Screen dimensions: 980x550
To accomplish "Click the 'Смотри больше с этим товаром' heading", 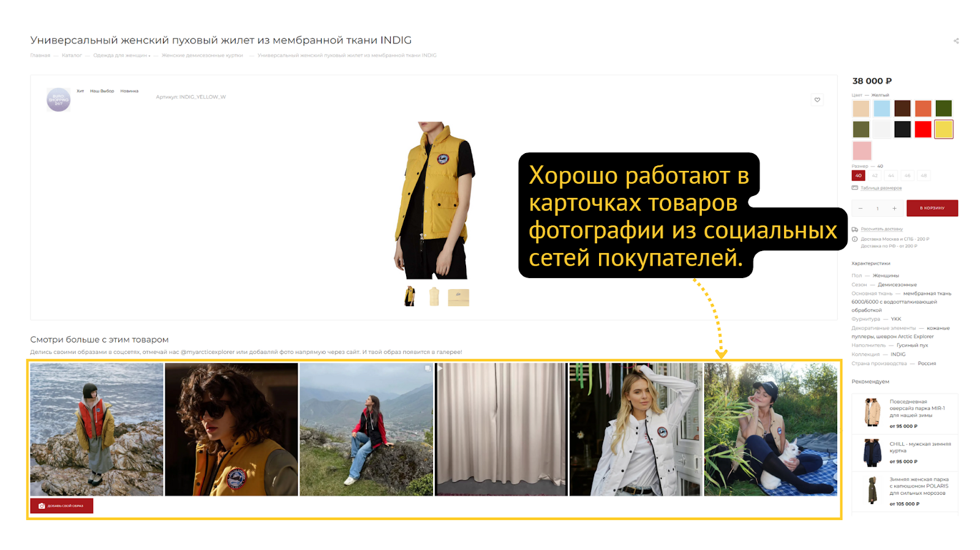I will [99, 339].
